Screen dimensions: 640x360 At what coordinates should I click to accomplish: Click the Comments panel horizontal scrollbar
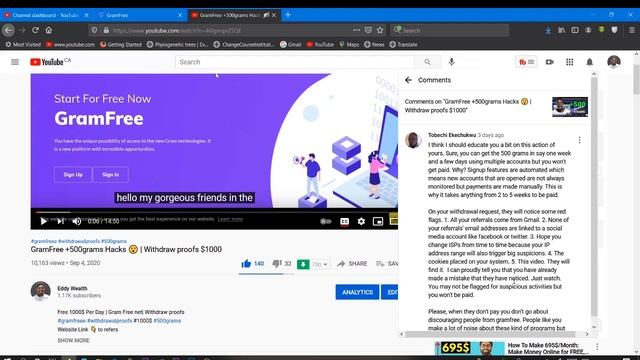pyautogui.click(x=490, y=334)
